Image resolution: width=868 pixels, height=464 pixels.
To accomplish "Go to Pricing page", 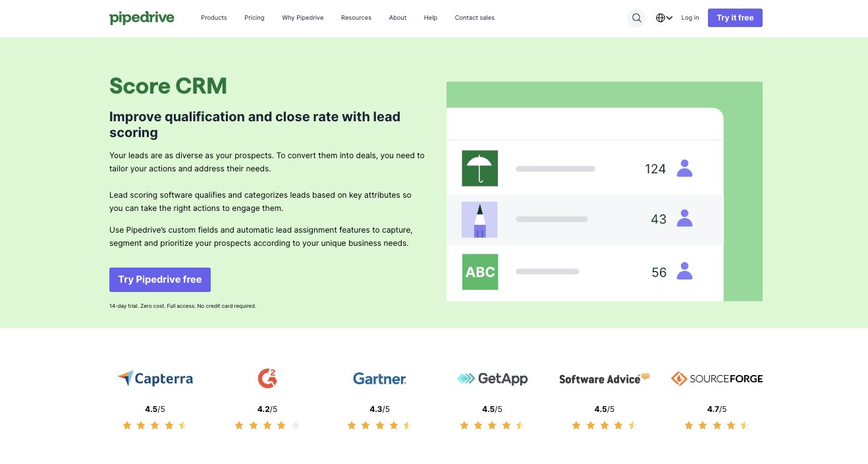I will pyautogui.click(x=254, y=18).
